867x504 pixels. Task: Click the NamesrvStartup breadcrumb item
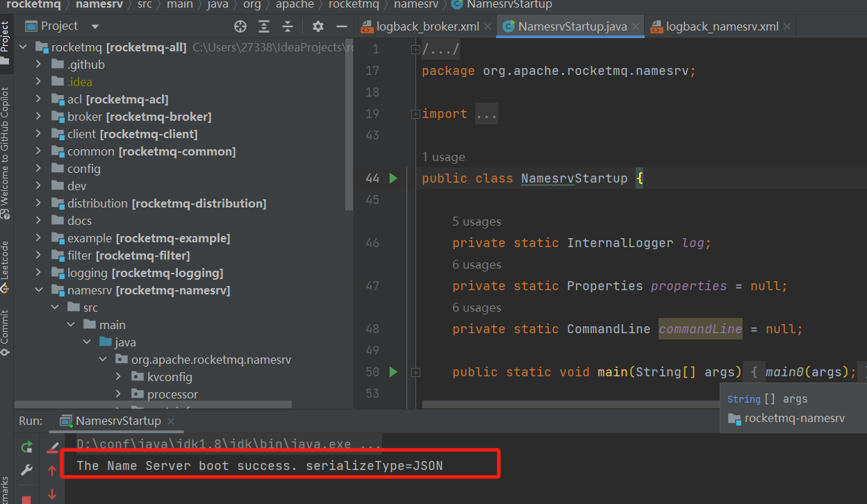[x=509, y=5]
